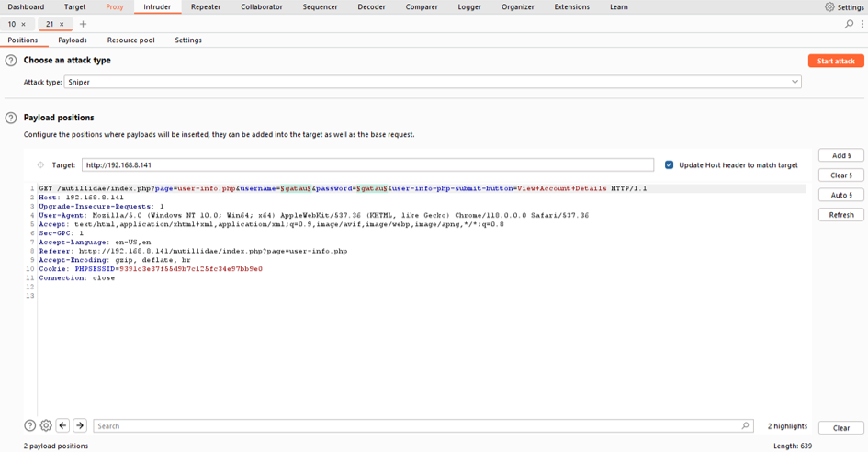868x452 pixels.
Task: Click the search magnifier icon at top right
Action: tap(849, 24)
